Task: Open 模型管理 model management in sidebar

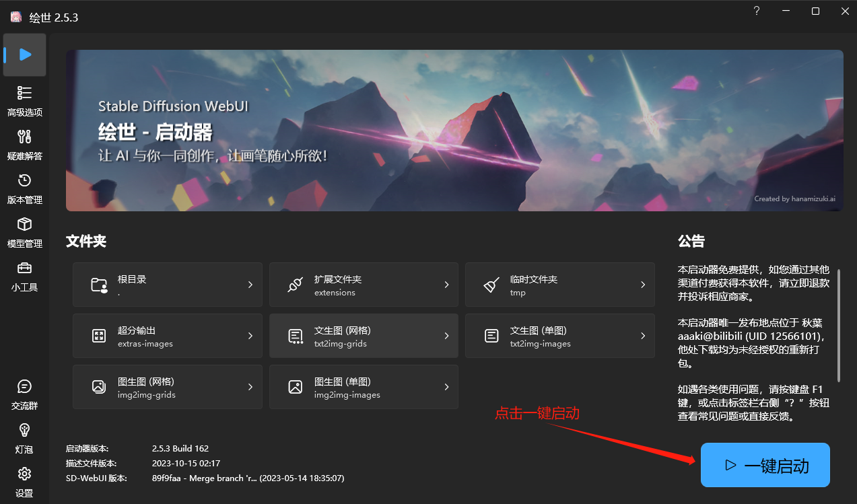Action: pyautogui.click(x=25, y=232)
